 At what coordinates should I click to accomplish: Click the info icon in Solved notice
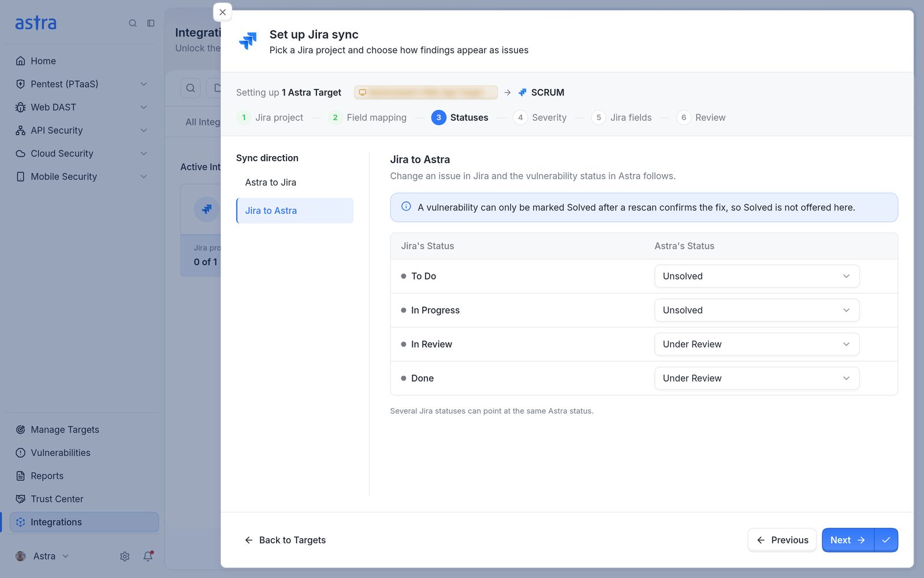[406, 207]
